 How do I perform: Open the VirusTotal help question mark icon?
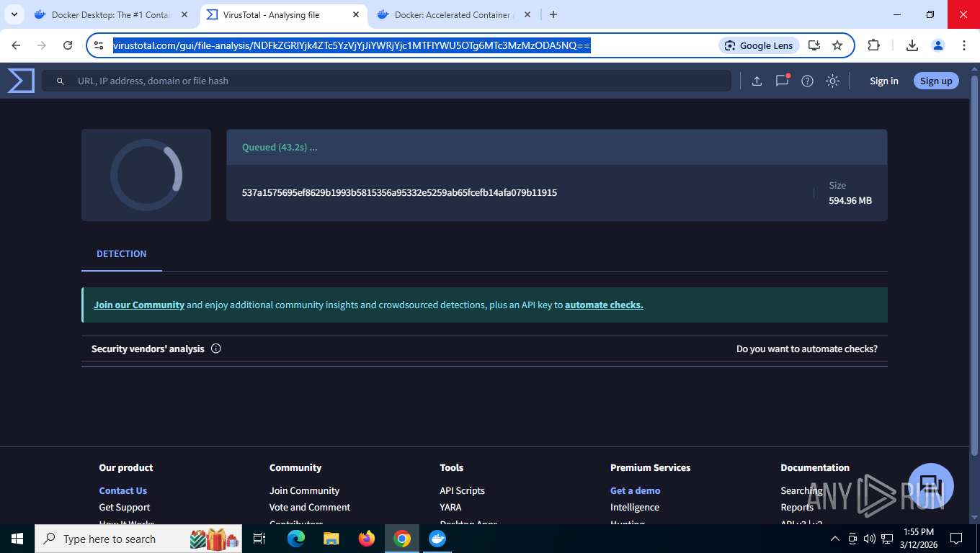807,81
